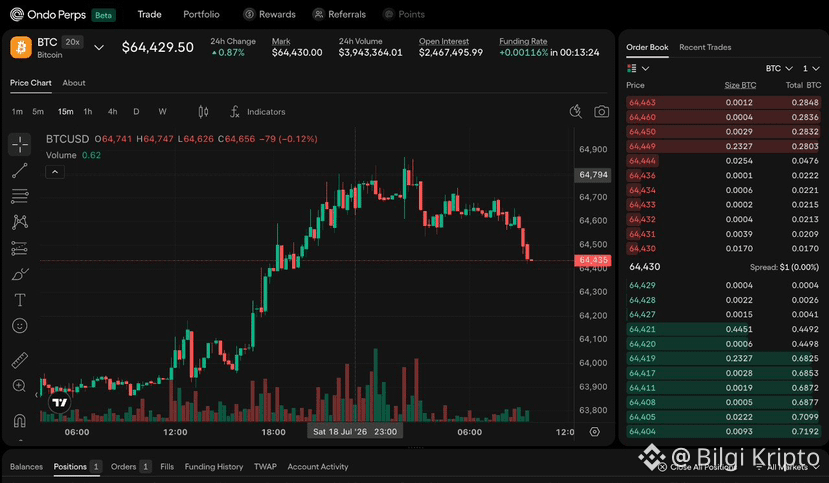Toggle the magnet snap mode
This screenshot has width=829, height=483.
point(20,421)
